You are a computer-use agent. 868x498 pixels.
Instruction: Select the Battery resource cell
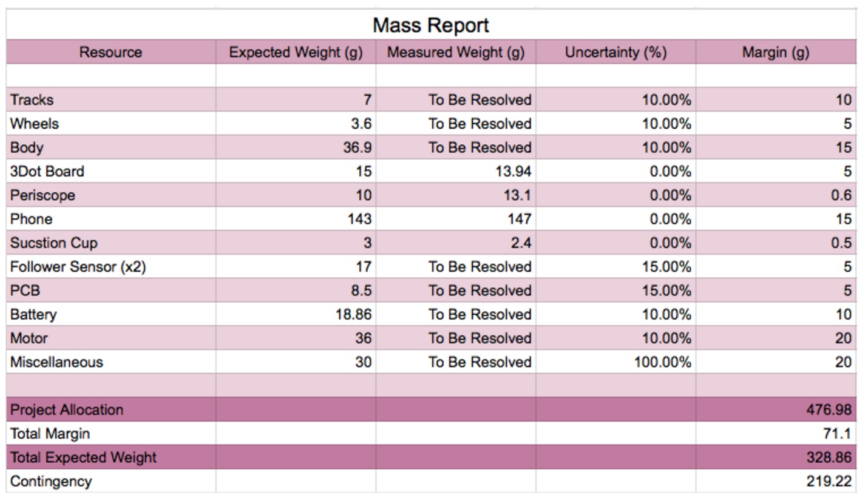click(x=110, y=314)
